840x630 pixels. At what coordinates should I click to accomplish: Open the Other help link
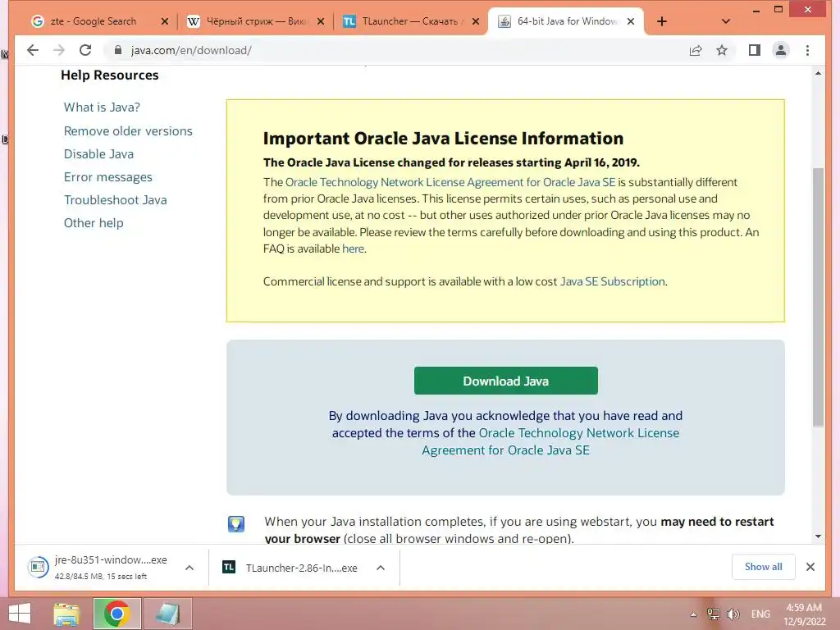click(x=94, y=223)
